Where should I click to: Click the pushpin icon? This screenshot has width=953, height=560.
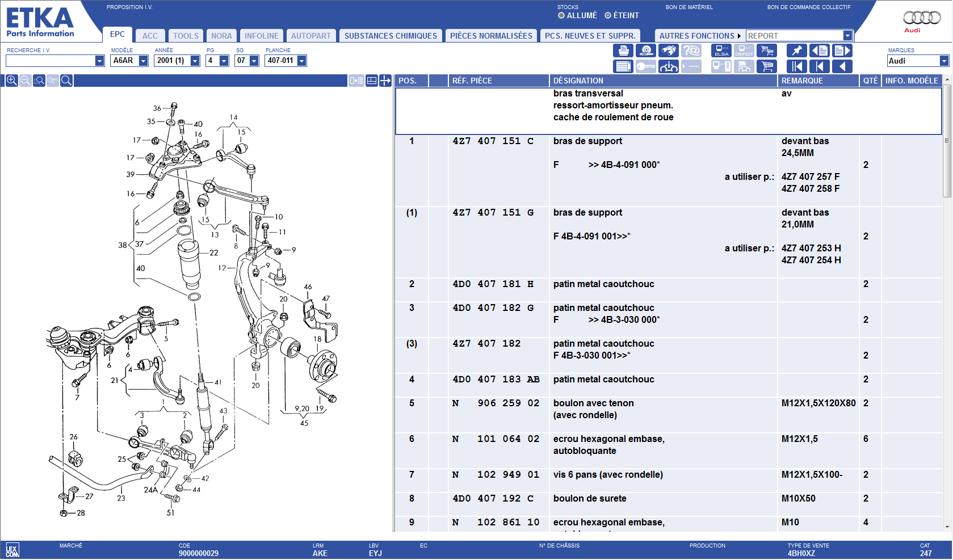click(796, 50)
